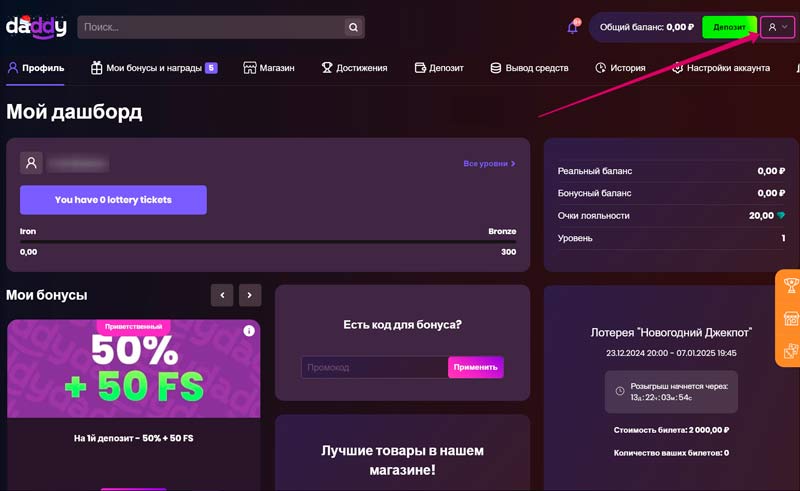Open the Депозит navigation tab
The image size is (800, 491).
tap(439, 68)
